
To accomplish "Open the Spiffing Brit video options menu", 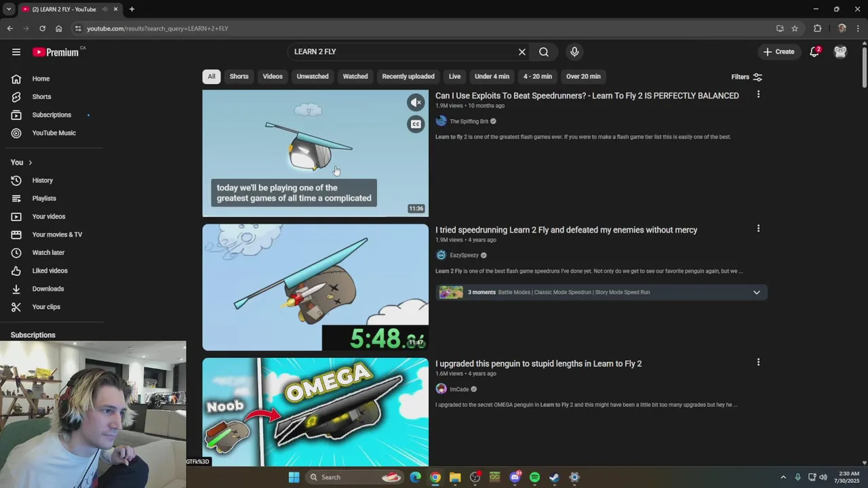I will coord(758,95).
